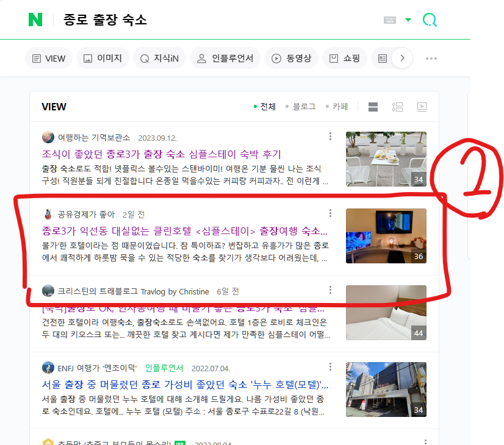This screenshot has width=504, height=445.
Task: Open options menu for the Christine post
Action: click(330, 290)
